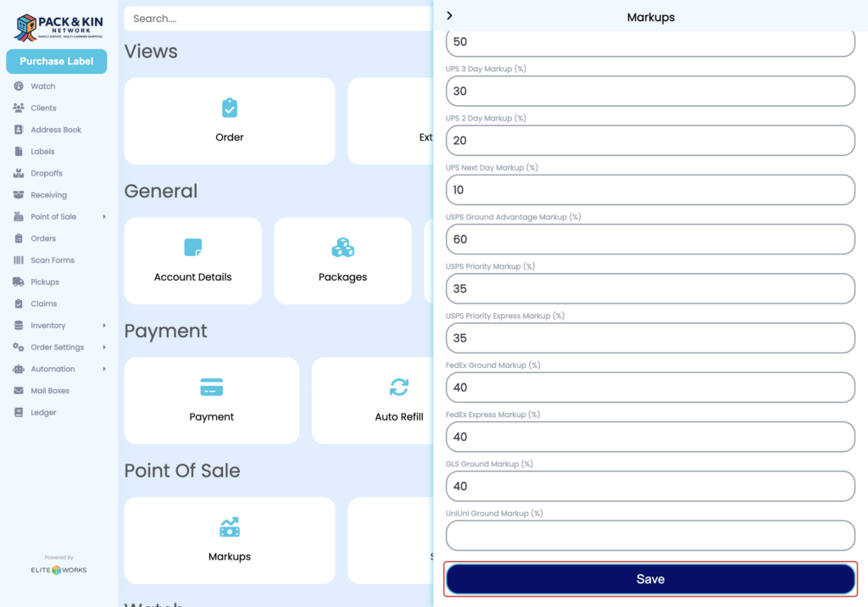868x607 pixels.
Task: Collapse the Markups panel with the chevron
Action: (449, 15)
